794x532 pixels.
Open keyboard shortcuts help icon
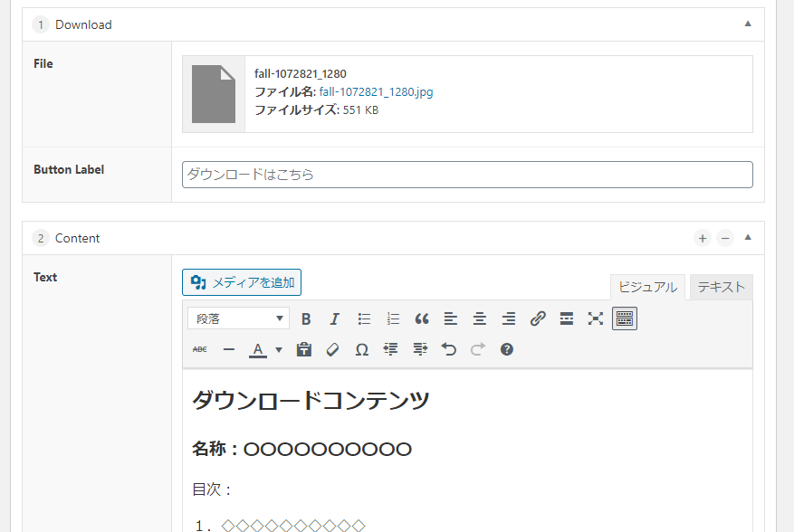click(506, 349)
